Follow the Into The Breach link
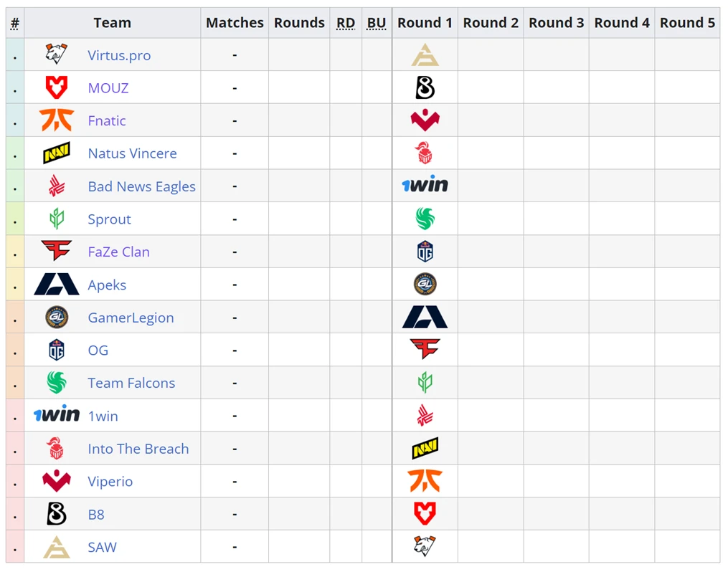 coord(138,449)
